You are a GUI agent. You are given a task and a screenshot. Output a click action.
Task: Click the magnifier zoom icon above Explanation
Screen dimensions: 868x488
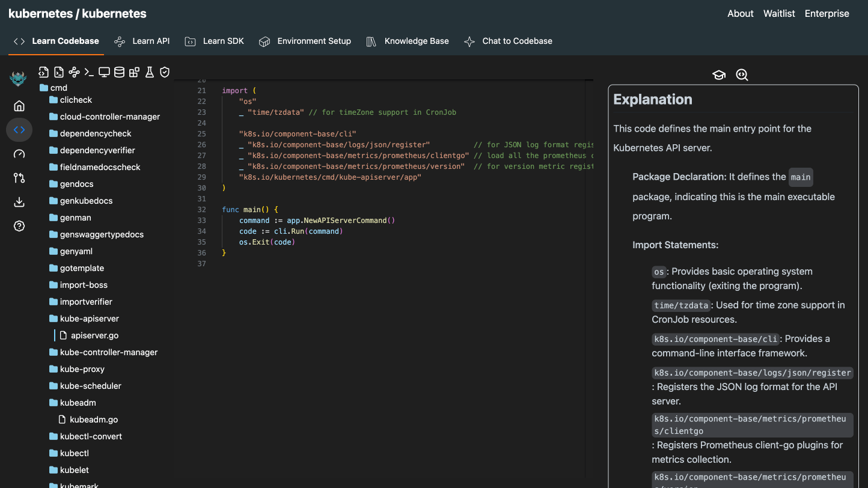742,75
